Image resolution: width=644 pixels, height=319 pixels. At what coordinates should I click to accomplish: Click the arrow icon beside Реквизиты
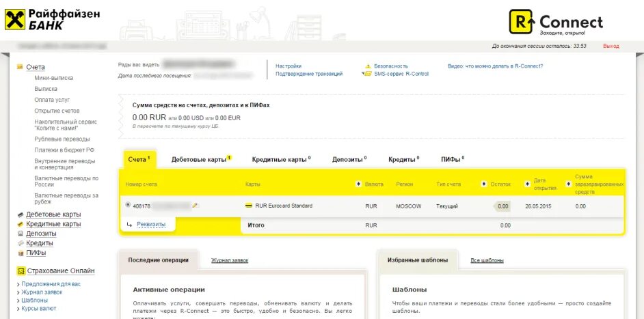coord(129,225)
